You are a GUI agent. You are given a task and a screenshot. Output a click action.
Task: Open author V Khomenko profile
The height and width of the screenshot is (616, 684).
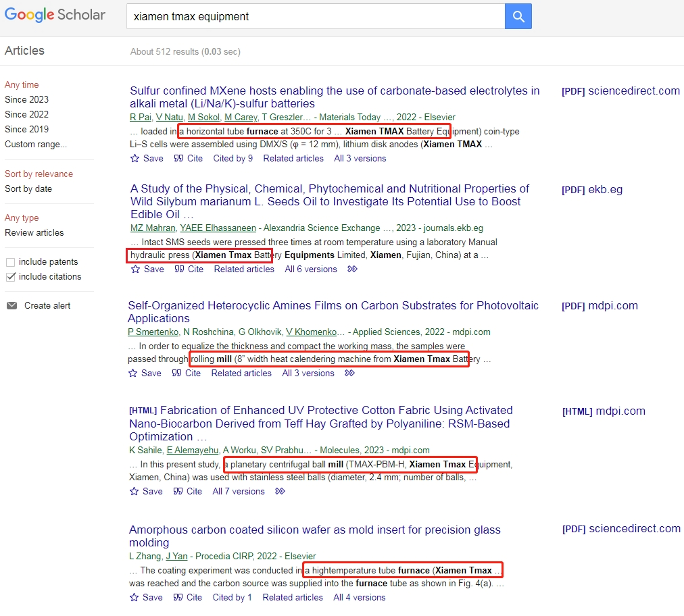311,332
